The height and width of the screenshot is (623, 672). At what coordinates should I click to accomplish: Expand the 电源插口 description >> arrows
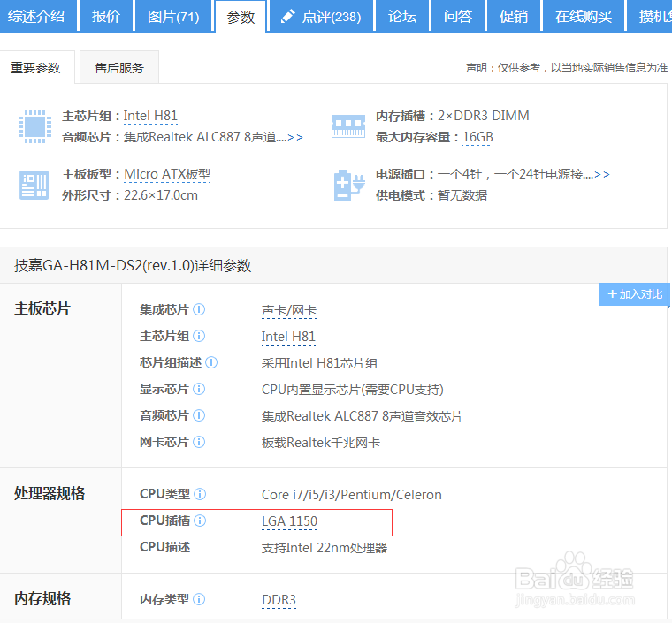click(602, 174)
